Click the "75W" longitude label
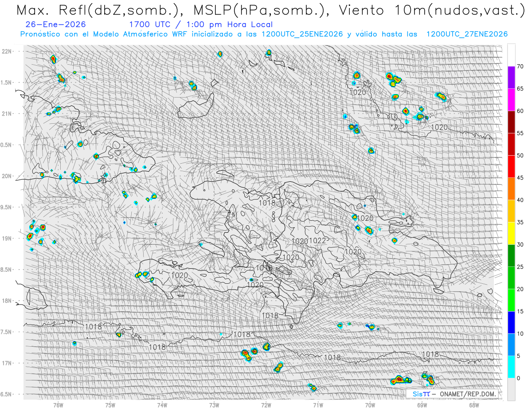532x411 pixels. pyautogui.click(x=110, y=405)
